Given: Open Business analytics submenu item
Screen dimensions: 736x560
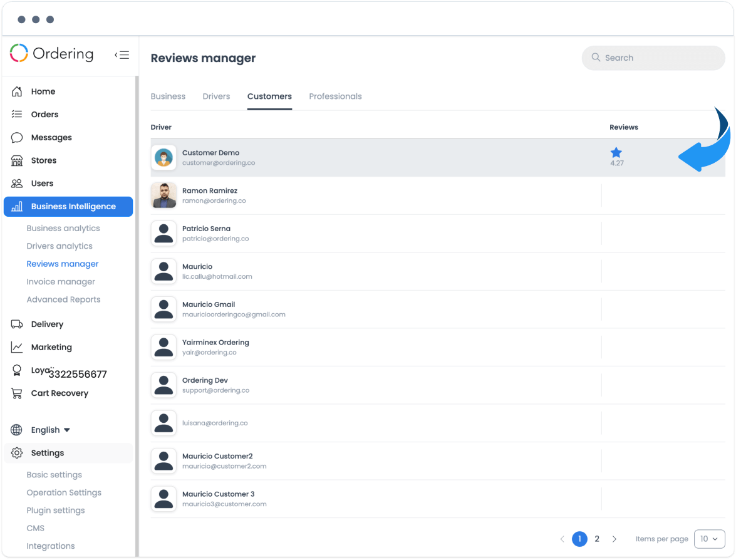Looking at the screenshot, I should click(x=63, y=228).
